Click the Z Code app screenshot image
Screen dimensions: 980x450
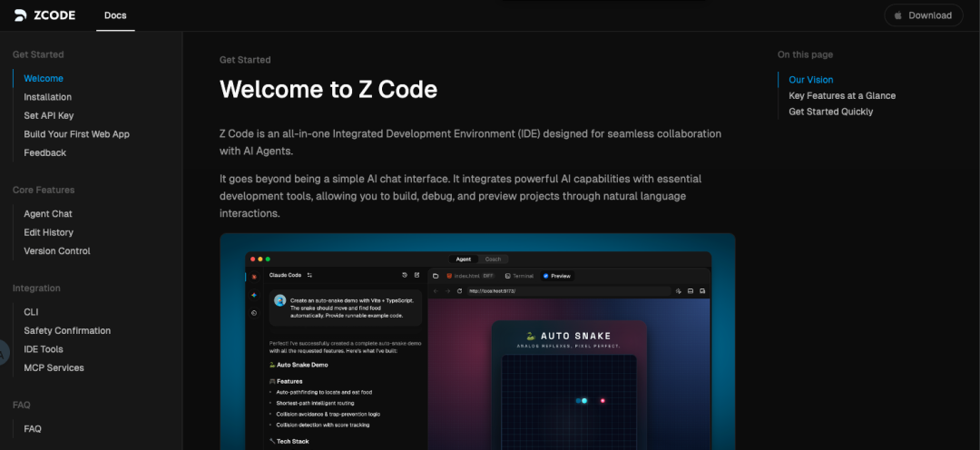click(x=477, y=341)
